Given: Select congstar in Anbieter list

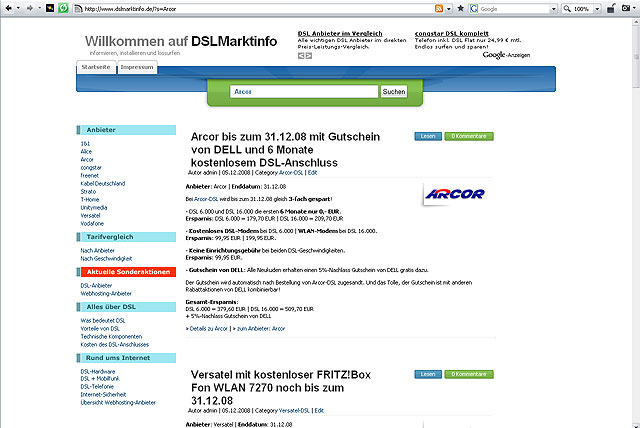Looking at the screenshot, I should (x=91, y=168).
